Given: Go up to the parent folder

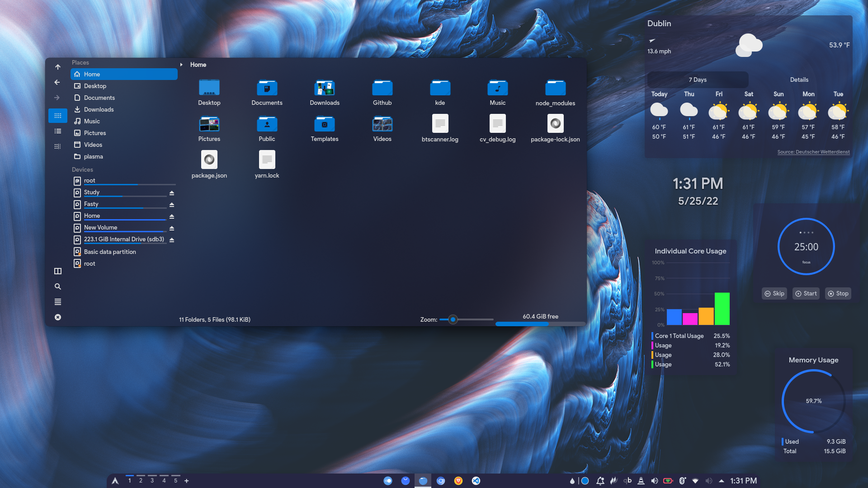Looking at the screenshot, I should (x=58, y=67).
